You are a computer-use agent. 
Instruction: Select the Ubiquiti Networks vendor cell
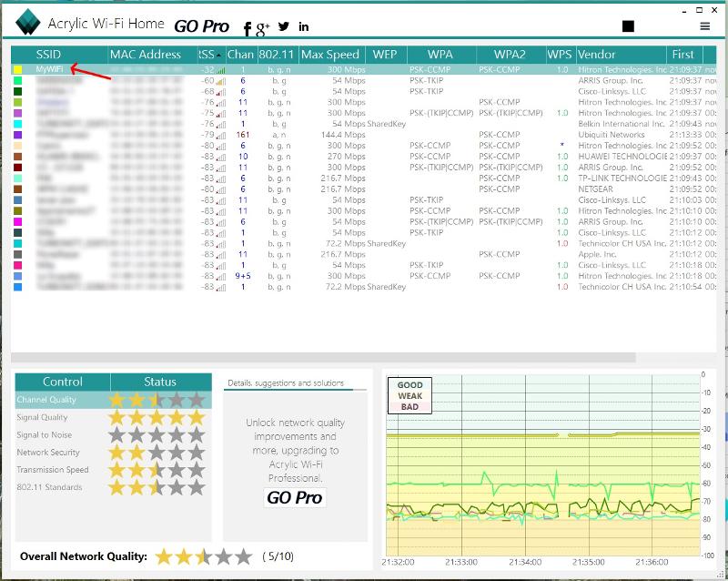611,135
